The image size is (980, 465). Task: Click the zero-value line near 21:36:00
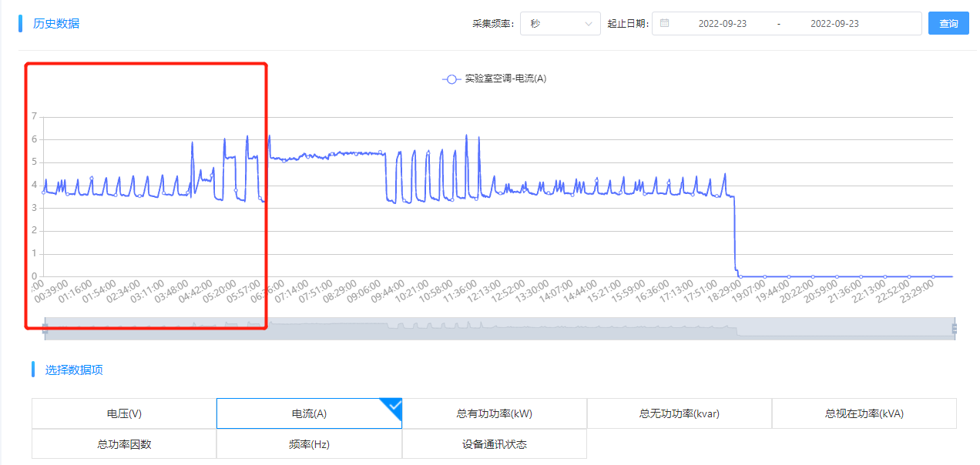click(x=837, y=276)
